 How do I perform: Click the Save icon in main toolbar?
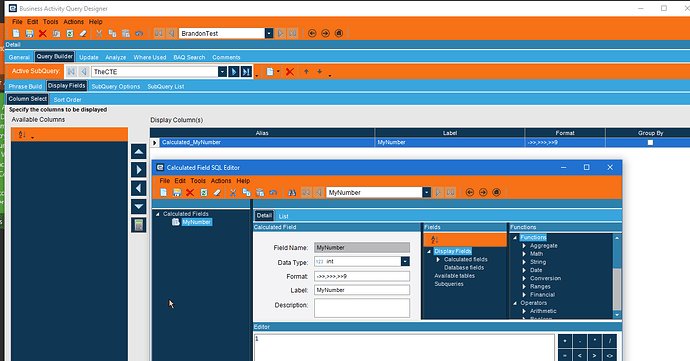click(x=29, y=33)
